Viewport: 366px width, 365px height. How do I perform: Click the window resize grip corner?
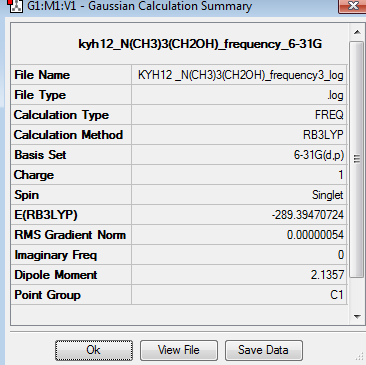pyautogui.click(x=359, y=357)
